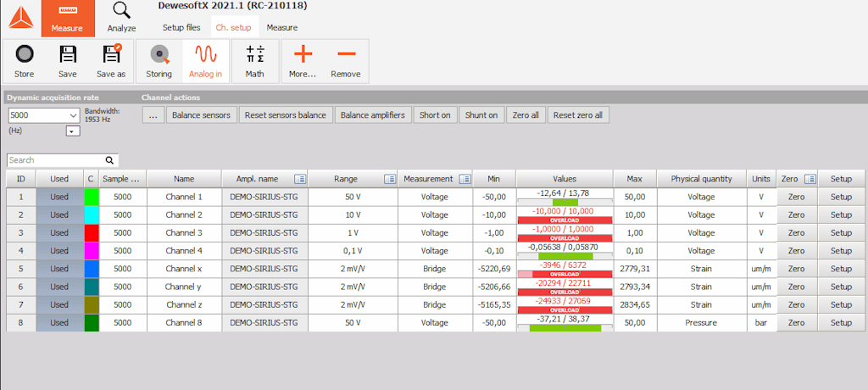The height and width of the screenshot is (390, 868).
Task: Click the search magnifier icon
Action: click(x=109, y=160)
